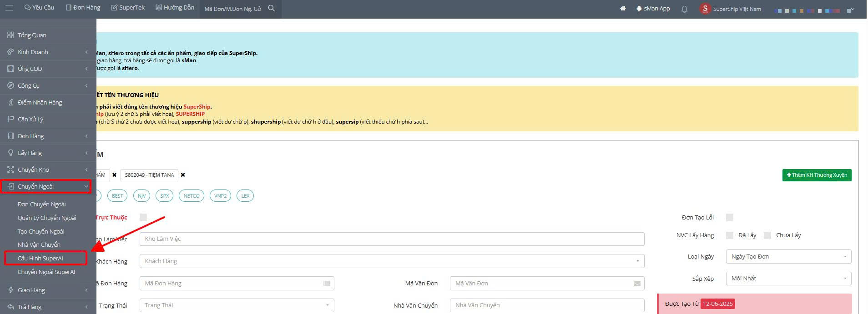The image size is (868, 314).
Task: Click the SuperShip Việt Nam account name
Action: 737,9
